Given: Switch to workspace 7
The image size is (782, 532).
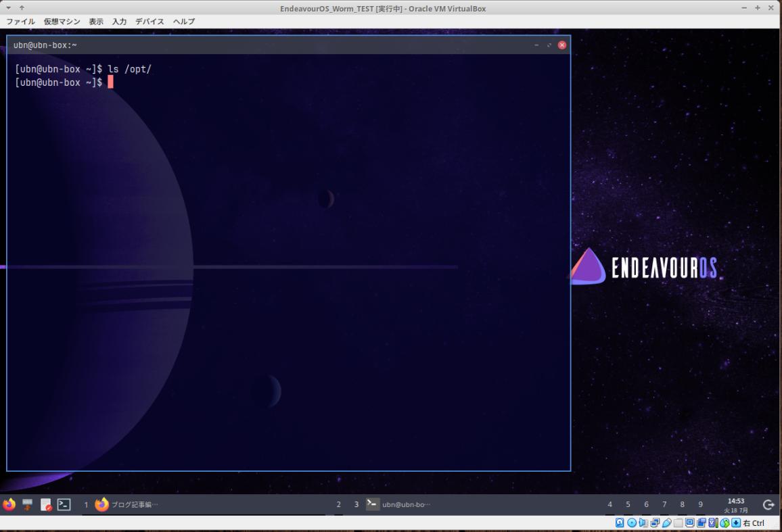Looking at the screenshot, I should [664, 504].
